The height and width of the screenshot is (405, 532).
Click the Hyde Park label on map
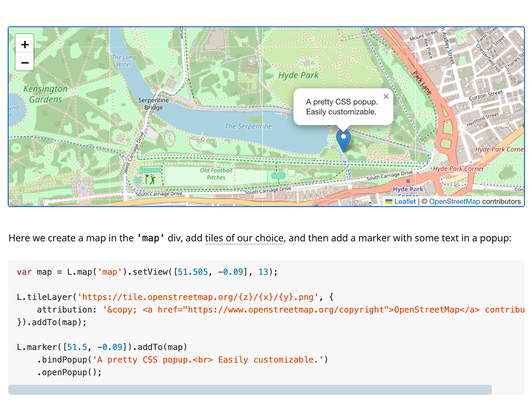tap(298, 75)
